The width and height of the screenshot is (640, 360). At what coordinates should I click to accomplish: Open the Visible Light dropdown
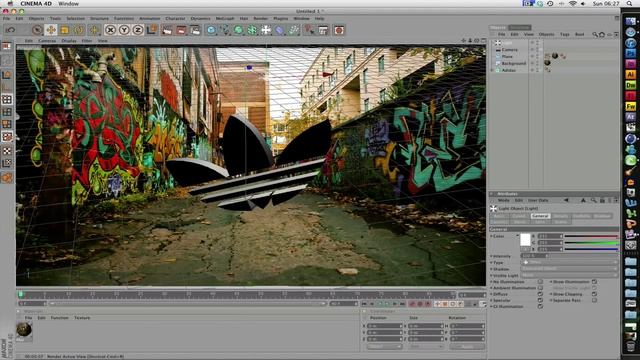pyautogui.click(x=569, y=276)
